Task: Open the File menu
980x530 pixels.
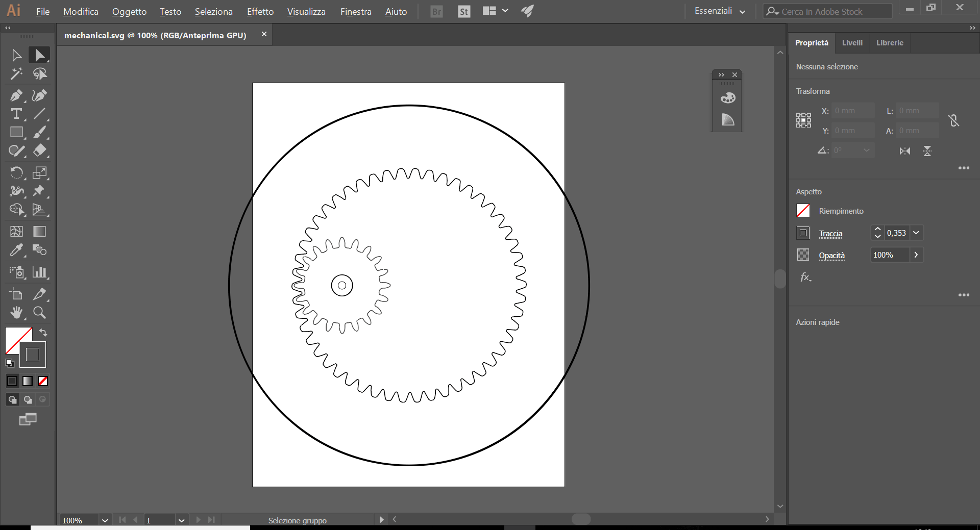Action: click(43, 11)
